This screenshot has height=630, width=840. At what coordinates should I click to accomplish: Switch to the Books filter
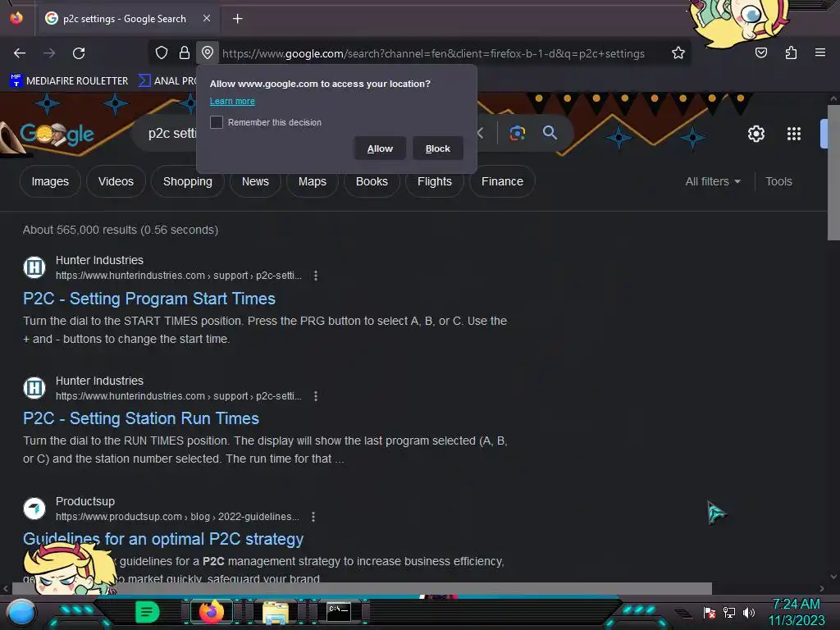[x=372, y=181]
